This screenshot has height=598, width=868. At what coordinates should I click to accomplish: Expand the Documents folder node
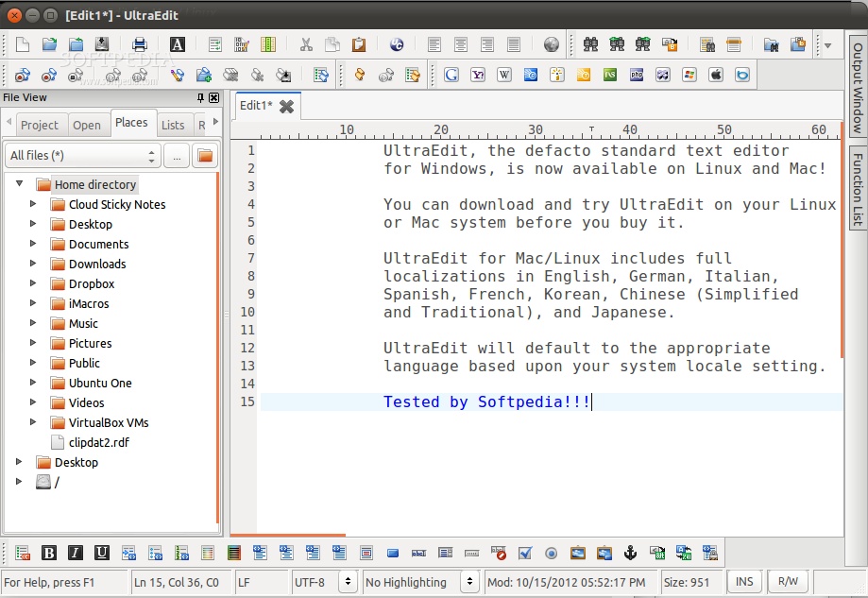click(x=33, y=243)
